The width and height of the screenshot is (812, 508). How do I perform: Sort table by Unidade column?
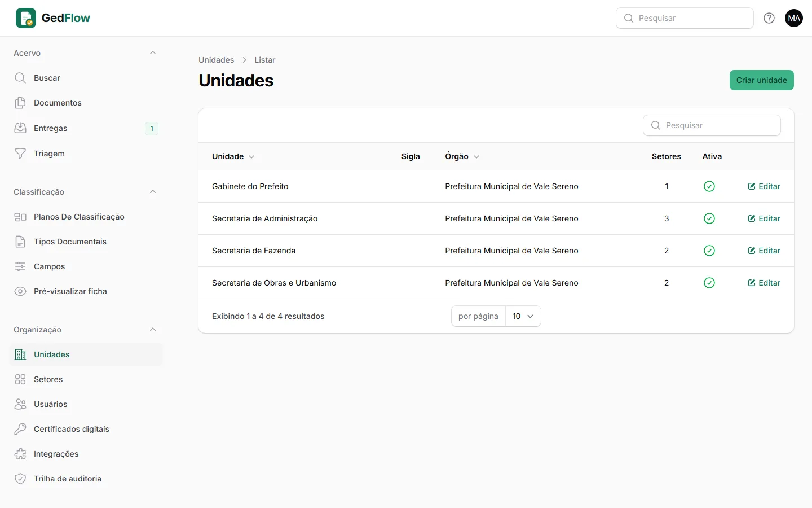pyautogui.click(x=233, y=156)
